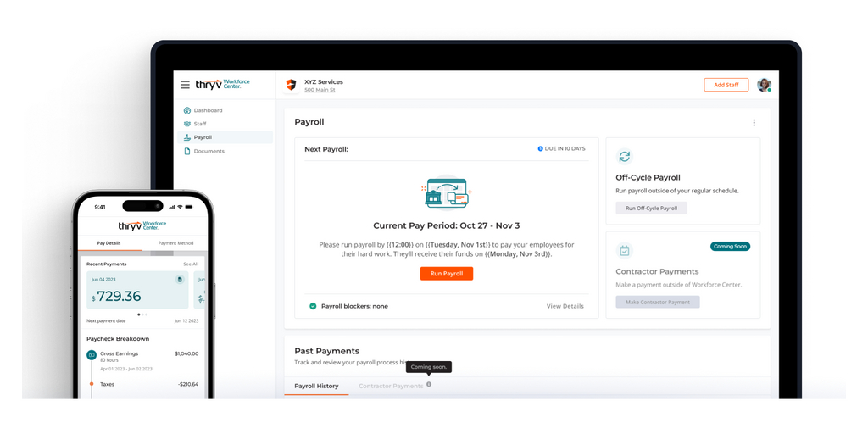Viewport: 868px width, 434px height.
Task: Open the hamburger menu icon
Action: (x=185, y=85)
